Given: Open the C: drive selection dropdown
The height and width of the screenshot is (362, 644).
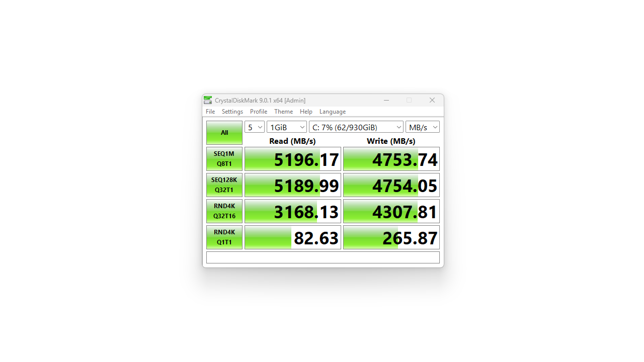Looking at the screenshot, I should [x=356, y=127].
